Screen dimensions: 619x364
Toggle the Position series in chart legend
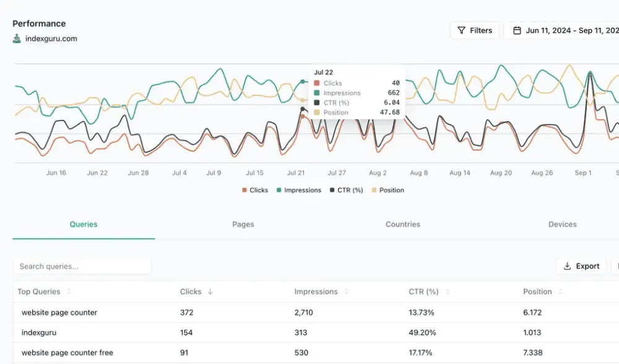point(387,190)
